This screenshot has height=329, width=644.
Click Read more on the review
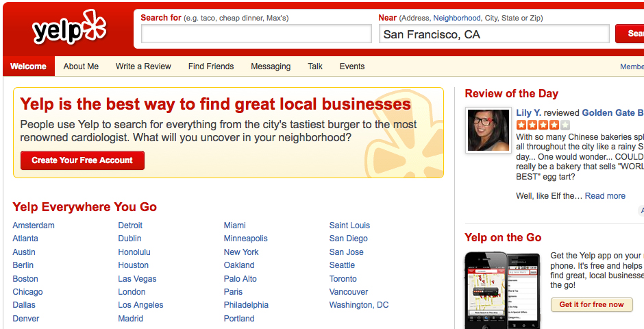pos(605,196)
